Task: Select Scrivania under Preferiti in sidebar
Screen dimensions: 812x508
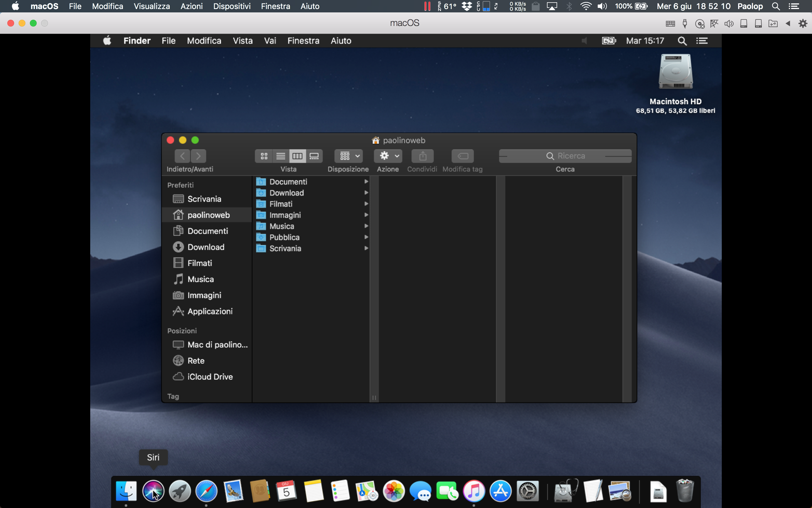Action: [x=207, y=199]
